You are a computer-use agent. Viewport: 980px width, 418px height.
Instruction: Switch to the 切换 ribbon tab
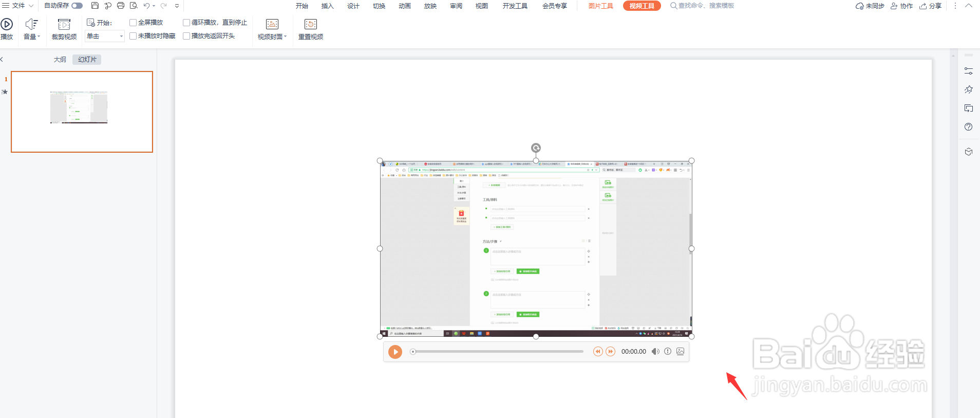[379, 6]
